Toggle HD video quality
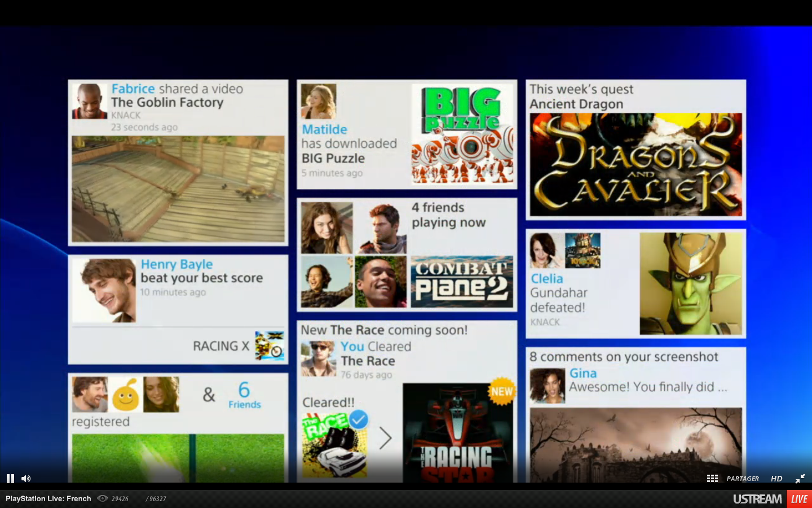The image size is (812, 508). tap(776, 478)
